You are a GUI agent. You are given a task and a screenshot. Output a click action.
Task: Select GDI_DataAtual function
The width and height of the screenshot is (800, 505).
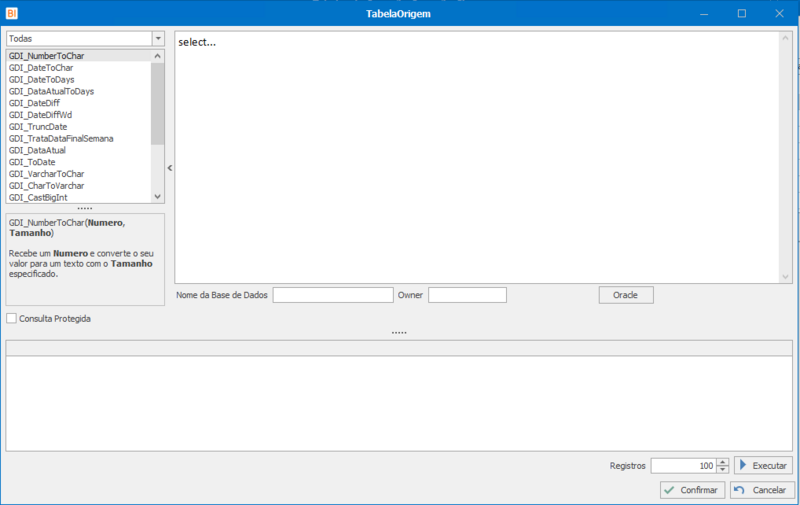coord(80,150)
